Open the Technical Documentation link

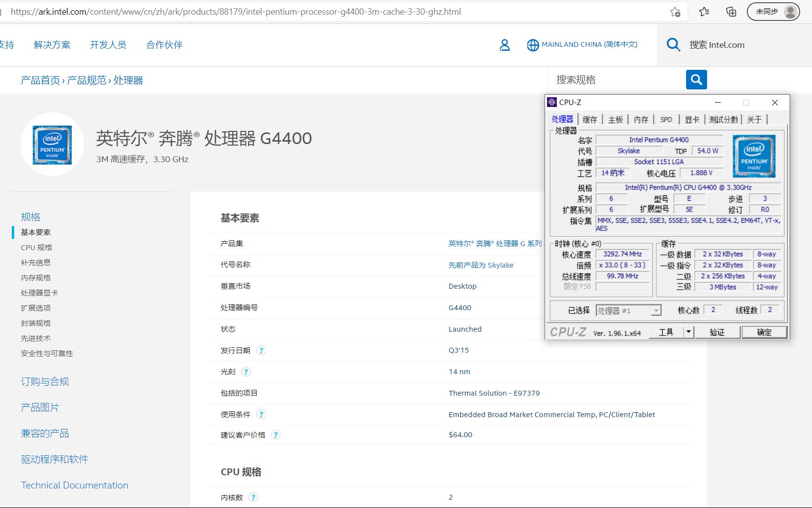tap(74, 485)
